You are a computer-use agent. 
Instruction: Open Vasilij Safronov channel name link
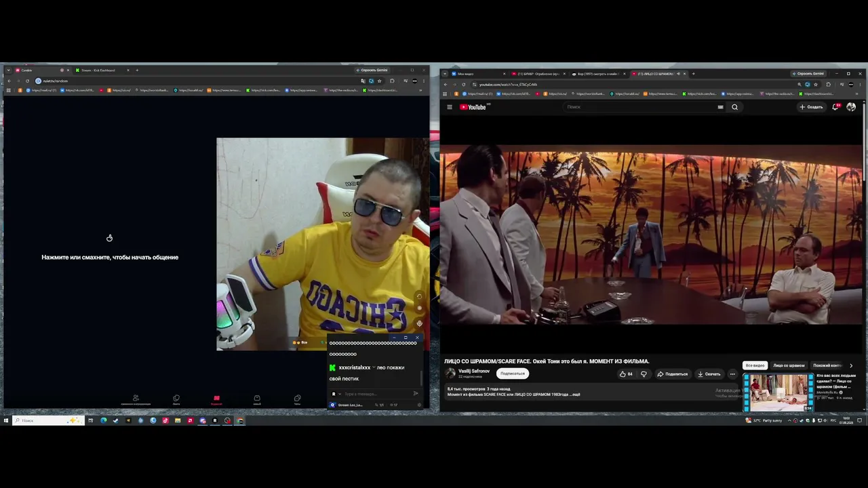(x=474, y=371)
